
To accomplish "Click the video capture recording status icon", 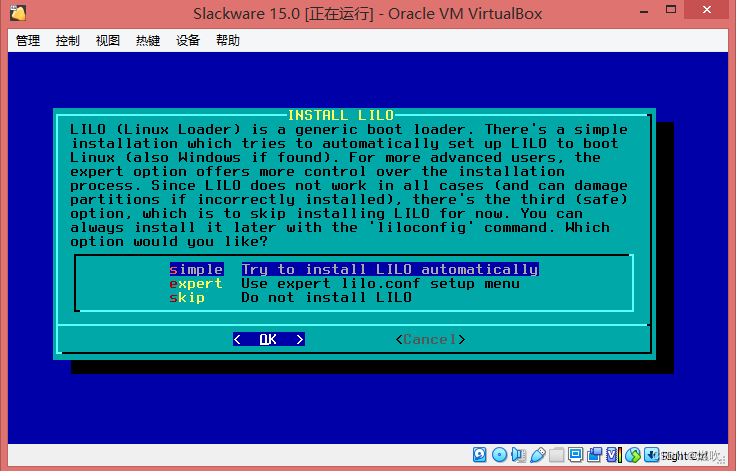I will pos(595,455).
